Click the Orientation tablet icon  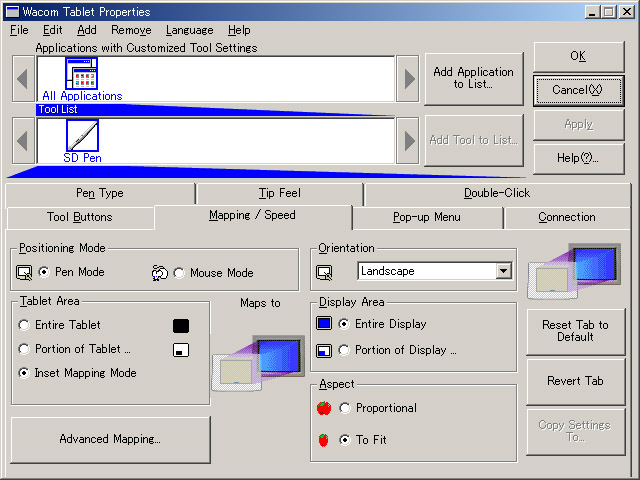pyautogui.click(x=324, y=273)
